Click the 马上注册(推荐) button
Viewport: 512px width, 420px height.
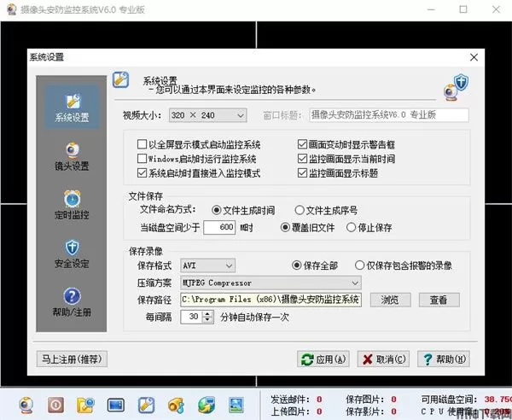(x=72, y=359)
